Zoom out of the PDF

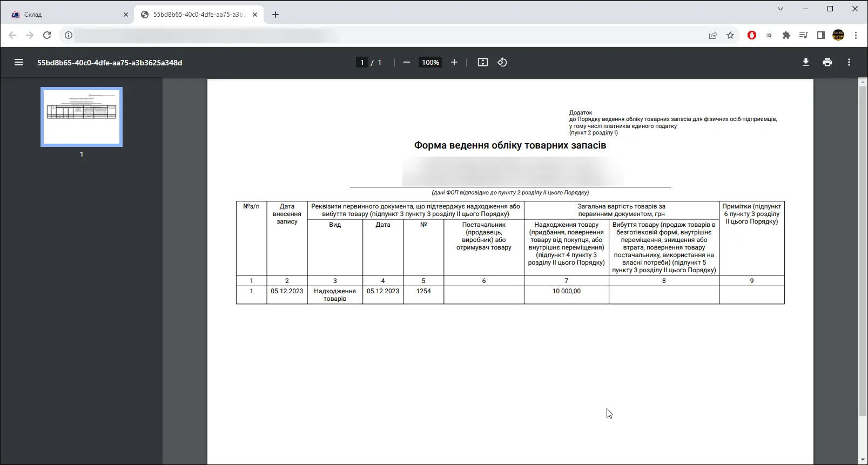[x=407, y=62]
